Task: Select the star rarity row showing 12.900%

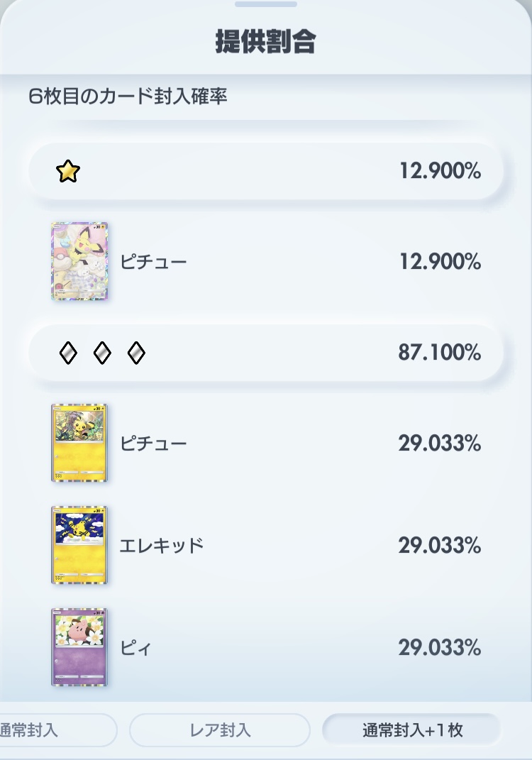Action: (266, 171)
